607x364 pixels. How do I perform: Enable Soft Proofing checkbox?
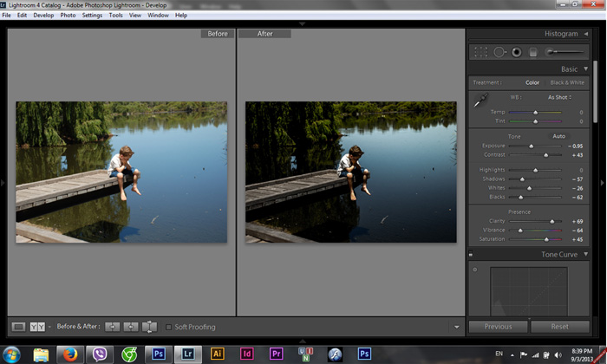pyautogui.click(x=168, y=328)
